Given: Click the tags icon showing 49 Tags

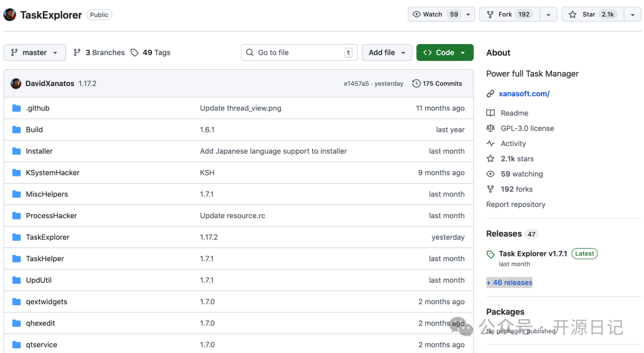Looking at the screenshot, I should 135,52.
